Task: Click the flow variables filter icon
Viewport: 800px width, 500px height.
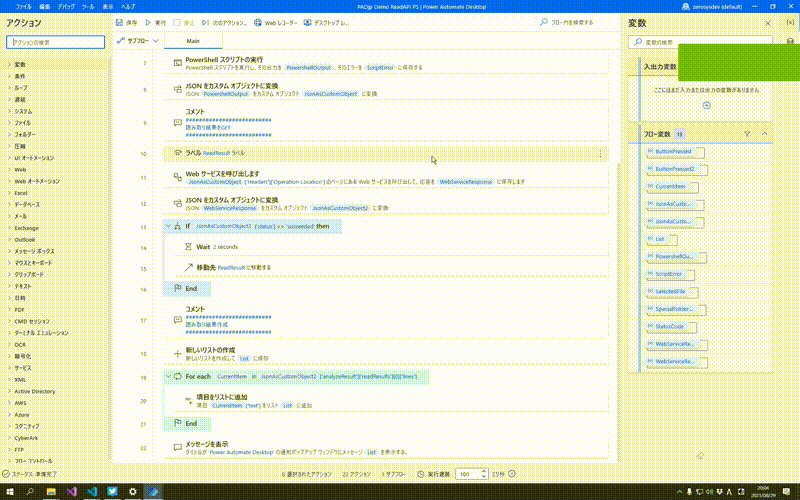Action: 747,134
